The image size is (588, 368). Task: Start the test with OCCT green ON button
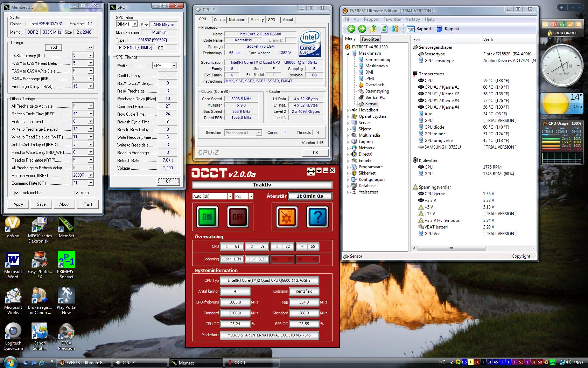[207, 217]
